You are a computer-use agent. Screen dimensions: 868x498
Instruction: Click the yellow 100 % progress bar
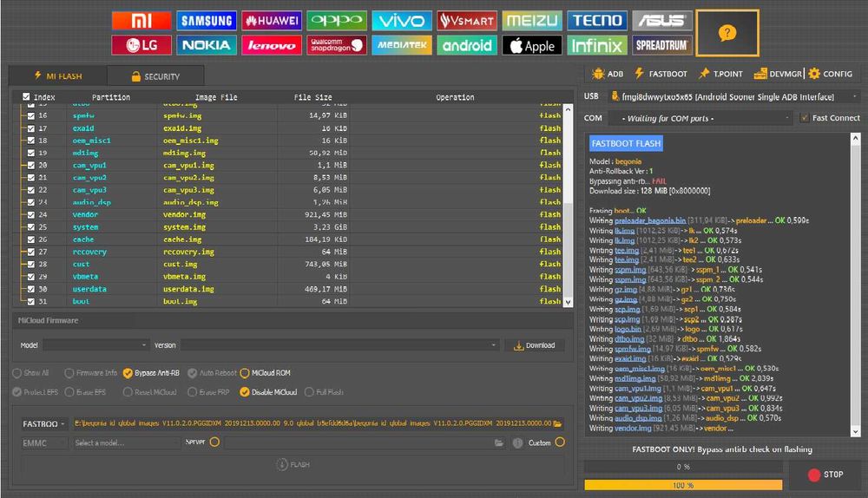[683, 485]
